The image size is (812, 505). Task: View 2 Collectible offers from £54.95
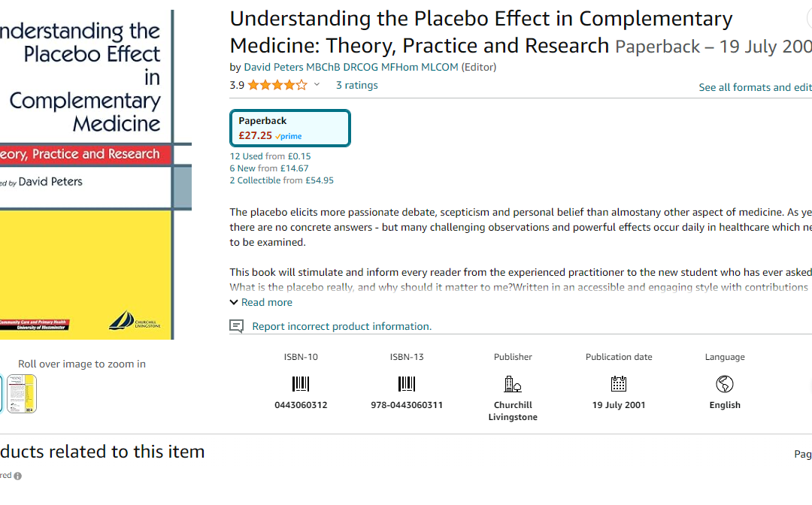coord(282,180)
